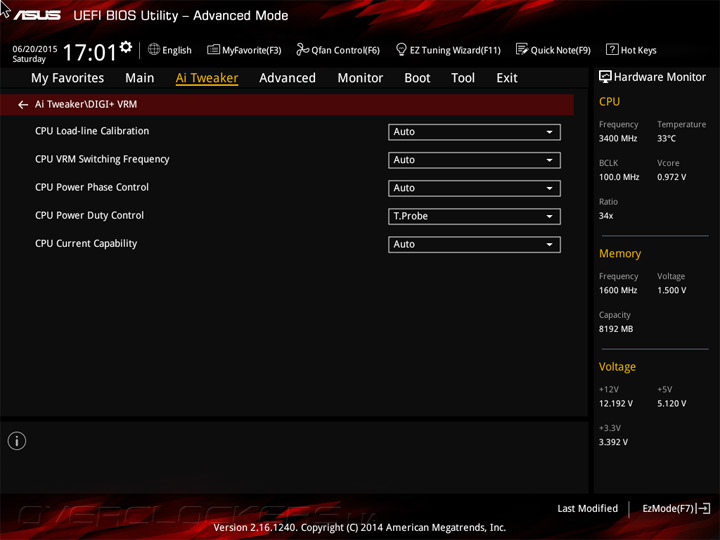Viewport: 720px width, 540px height.
Task: Show the Hot Keys list
Action: [631, 50]
